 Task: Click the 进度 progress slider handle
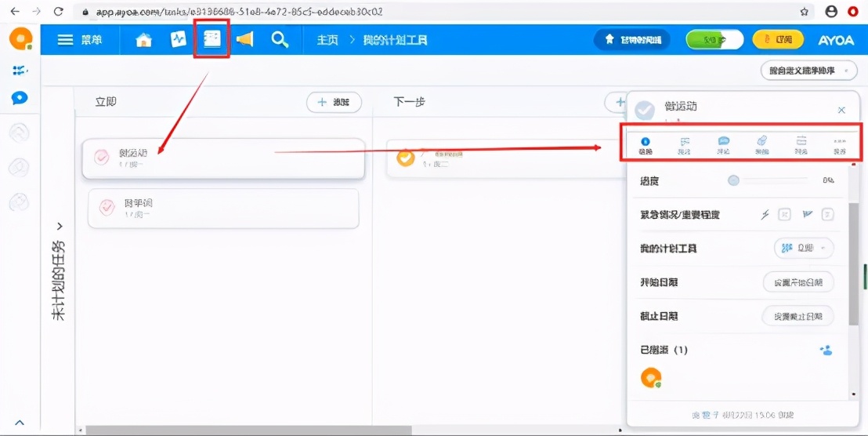coord(733,180)
